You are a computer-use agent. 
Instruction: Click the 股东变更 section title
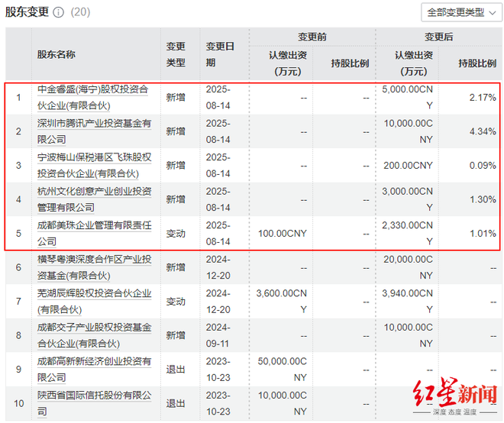(x=27, y=12)
